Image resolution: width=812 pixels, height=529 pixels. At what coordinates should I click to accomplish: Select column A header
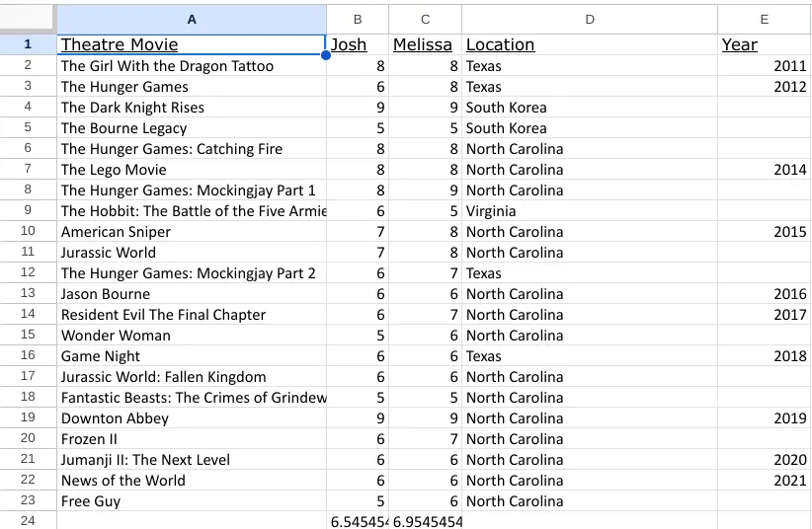click(192, 20)
